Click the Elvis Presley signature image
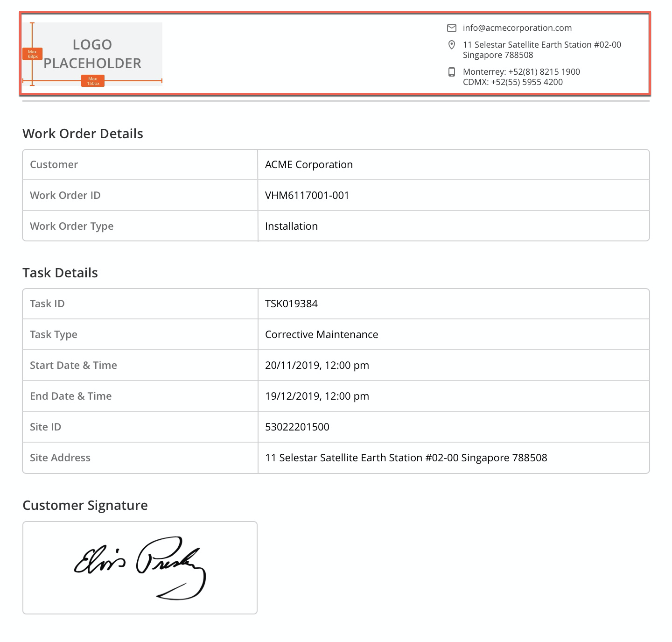Viewport: 672px width, 642px height. 140,568
